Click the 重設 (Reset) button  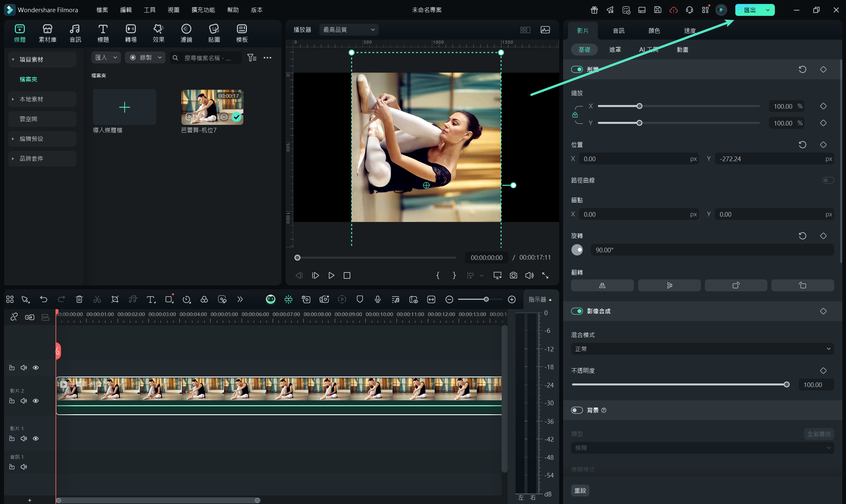tap(580, 490)
